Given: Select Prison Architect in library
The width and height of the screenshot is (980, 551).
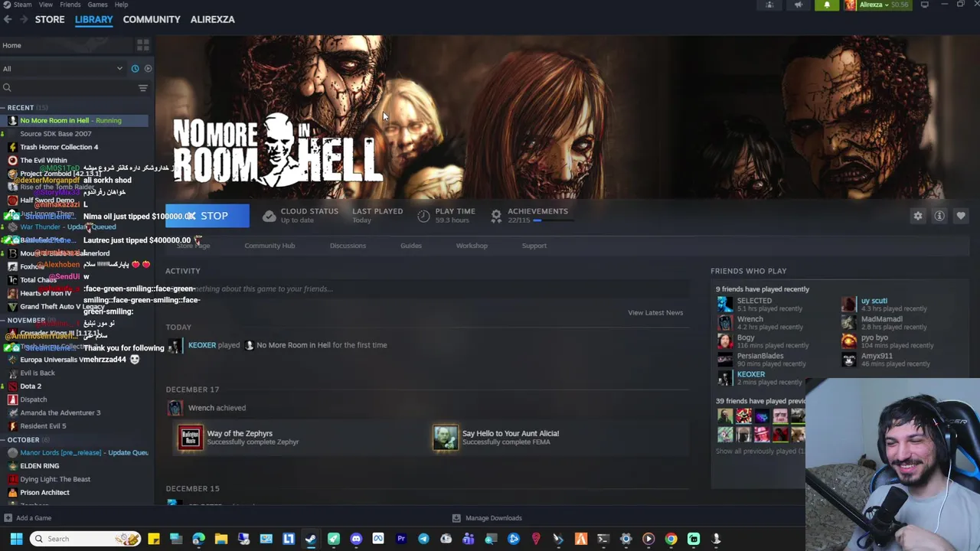Looking at the screenshot, I should pyautogui.click(x=44, y=493).
